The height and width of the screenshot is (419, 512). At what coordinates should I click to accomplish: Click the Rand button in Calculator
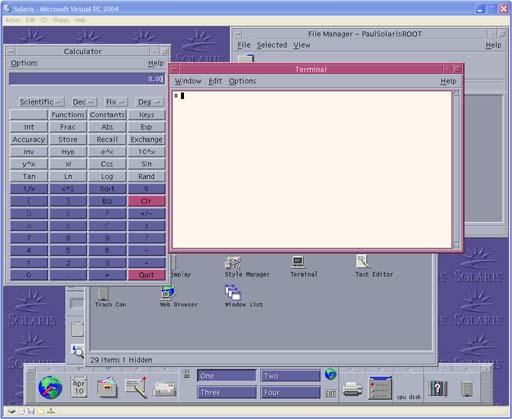tap(146, 176)
